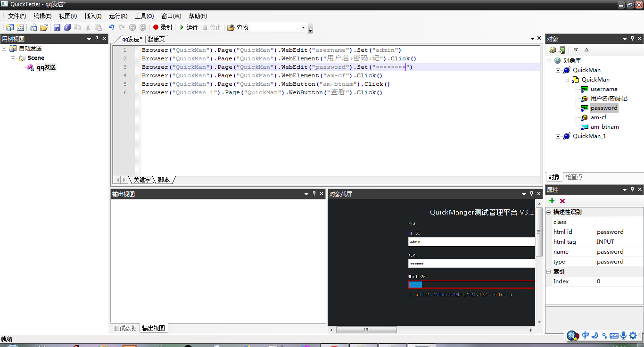Viewport: 644px width, 347px height.
Task: Select the am-btnam object in tree
Action: pyautogui.click(x=604, y=127)
